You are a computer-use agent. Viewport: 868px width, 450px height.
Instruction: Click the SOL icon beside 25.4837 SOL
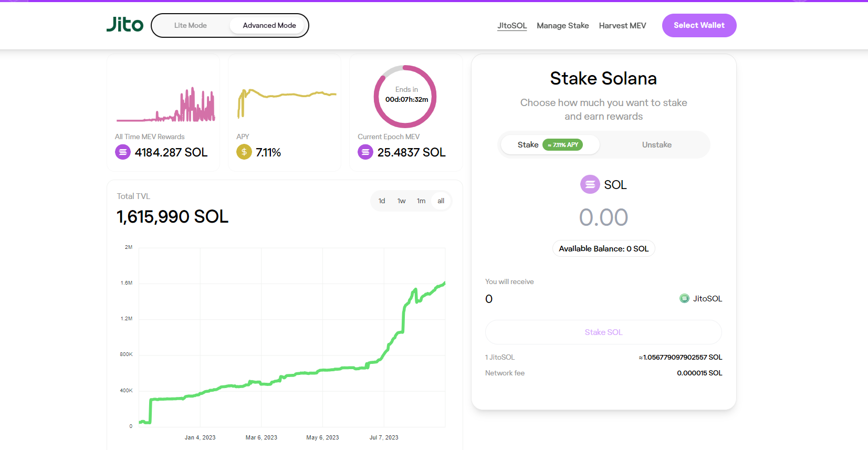click(365, 152)
